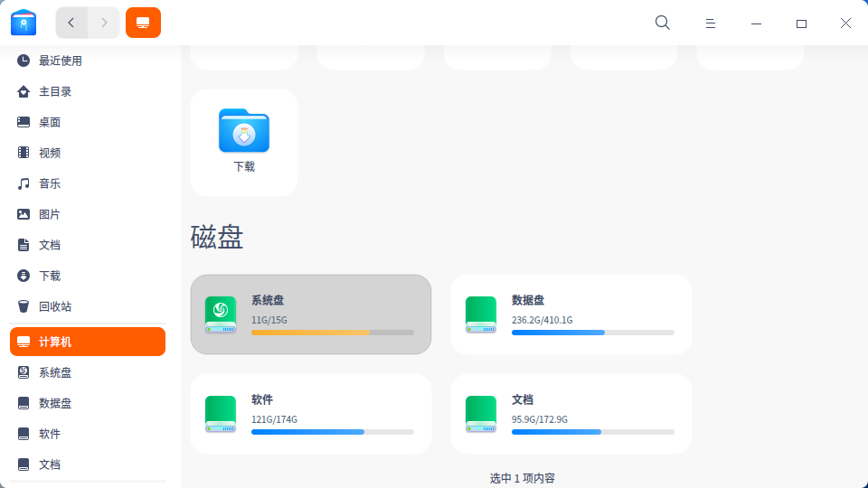The height and width of the screenshot is (488, 868).
Task: Click the 文档 disk usage bar
Action: point(593,432)
